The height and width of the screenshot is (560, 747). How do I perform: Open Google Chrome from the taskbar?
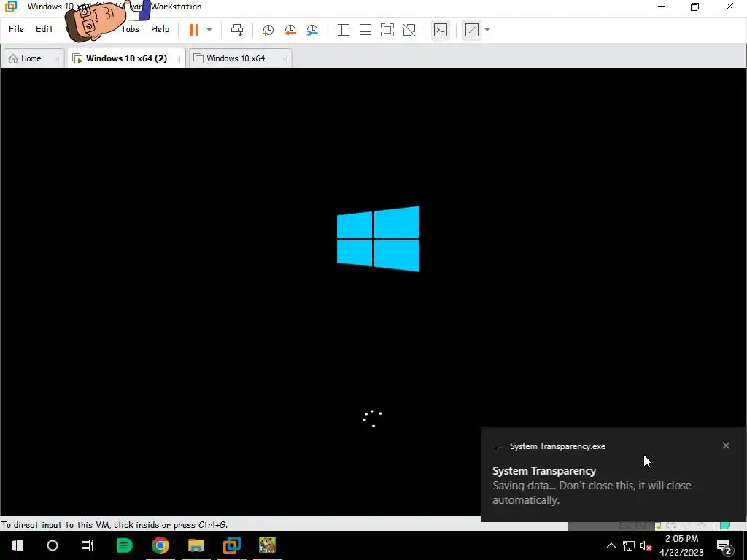(160, 545)
